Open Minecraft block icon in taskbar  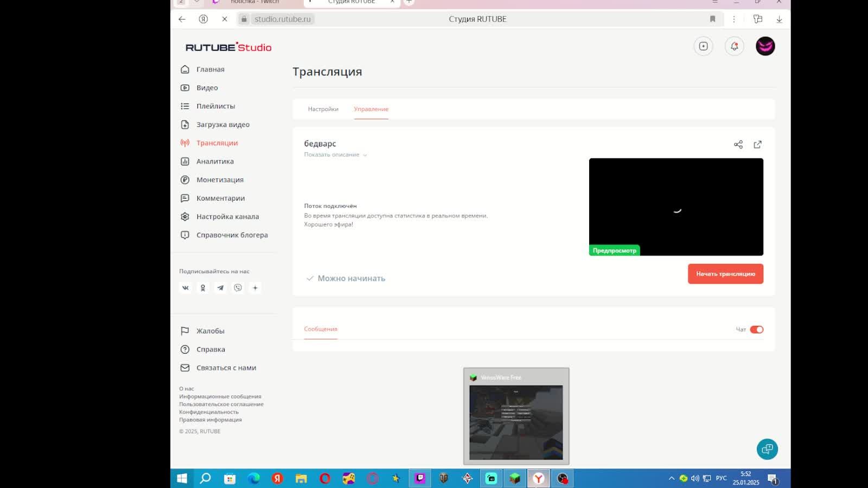coord(515,478)
